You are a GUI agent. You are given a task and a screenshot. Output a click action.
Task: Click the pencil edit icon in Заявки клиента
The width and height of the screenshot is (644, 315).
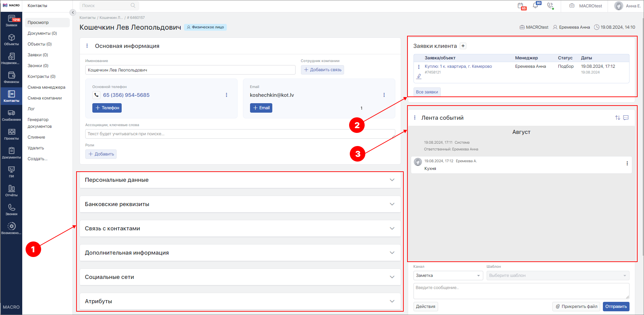pyautogui.click(x=419, y=76)
